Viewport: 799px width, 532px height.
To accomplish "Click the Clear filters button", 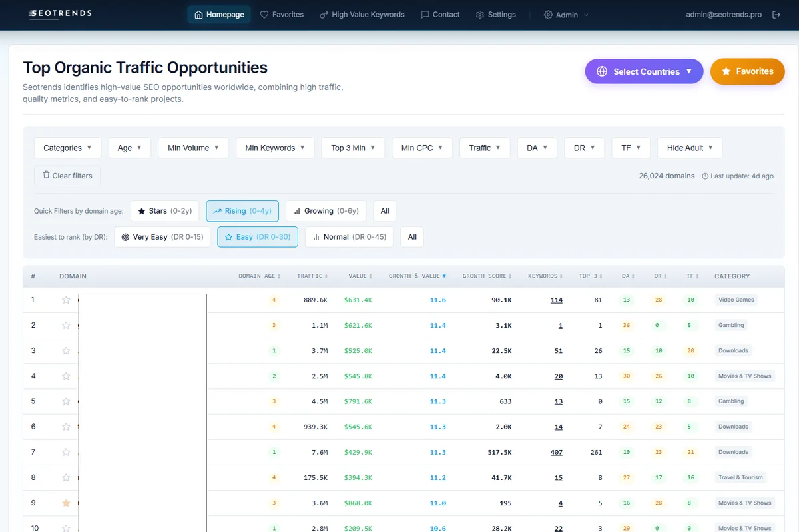I will 67,176.
